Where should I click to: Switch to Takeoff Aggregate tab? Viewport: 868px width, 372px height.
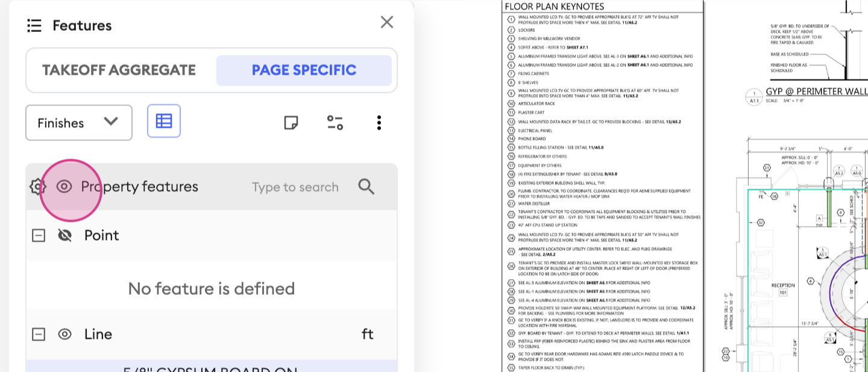[119, 70]
